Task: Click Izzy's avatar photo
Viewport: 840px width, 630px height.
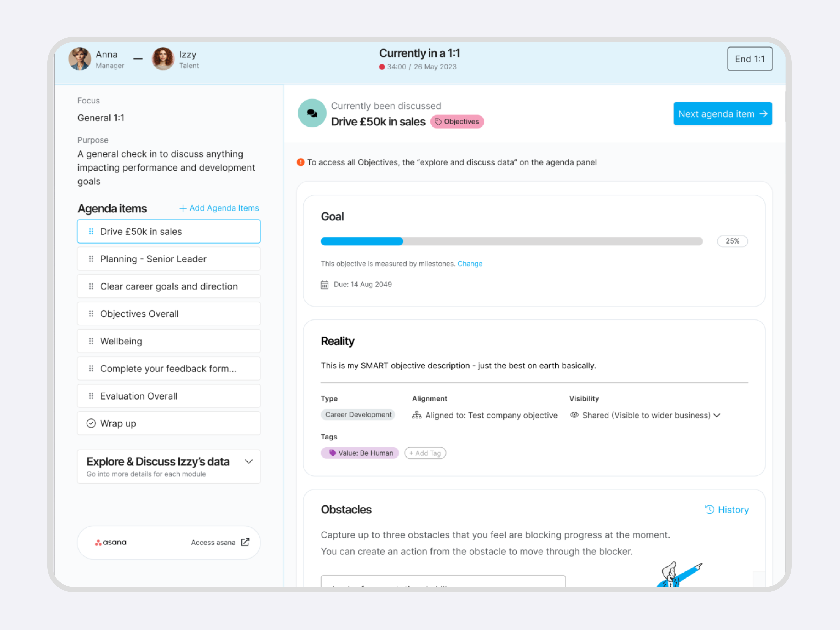Action: pyautogui.click(x=163, y=59)
